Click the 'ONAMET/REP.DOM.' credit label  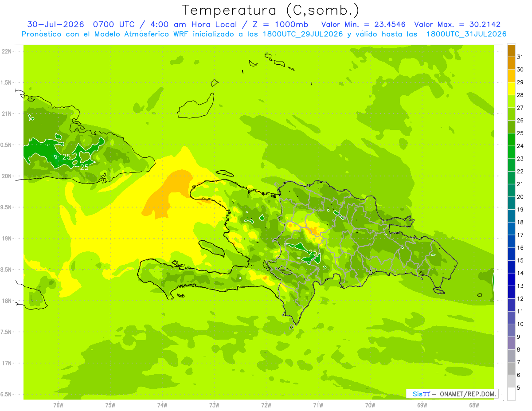click(467, 394)
